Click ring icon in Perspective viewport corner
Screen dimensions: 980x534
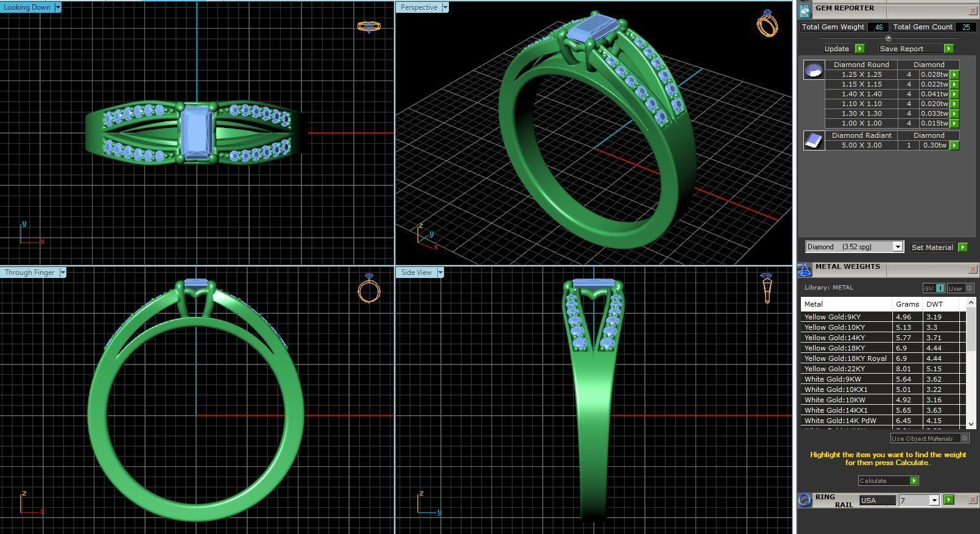(767, 23)
